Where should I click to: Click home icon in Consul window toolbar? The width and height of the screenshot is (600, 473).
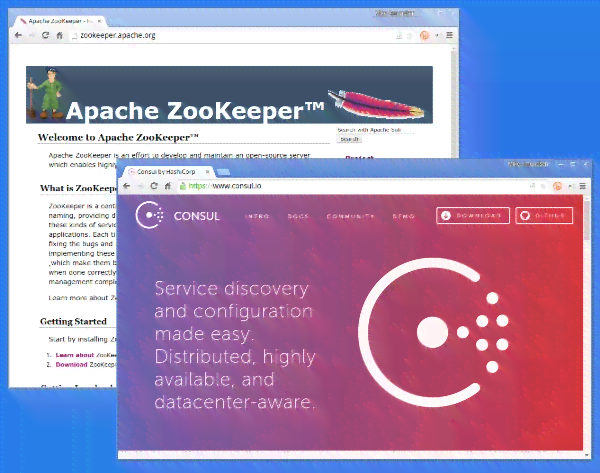(x=168, y=186)
